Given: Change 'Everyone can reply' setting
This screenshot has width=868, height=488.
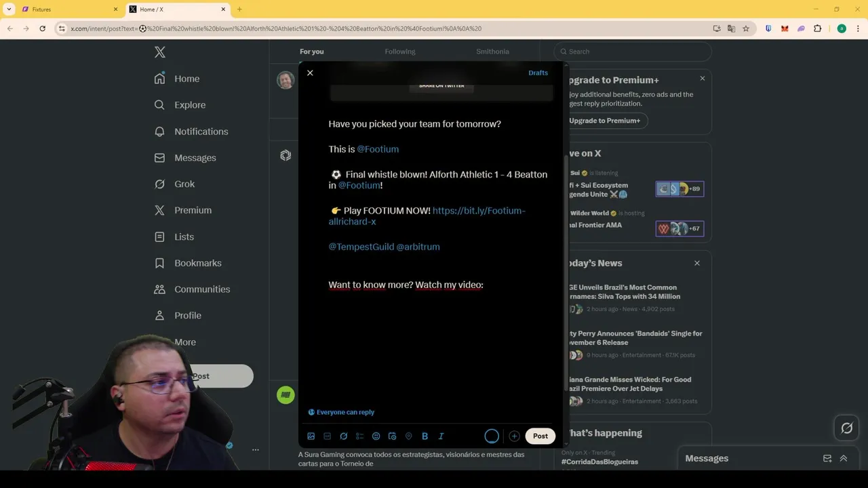Looking at the screenshot, I should pos(341,412).
